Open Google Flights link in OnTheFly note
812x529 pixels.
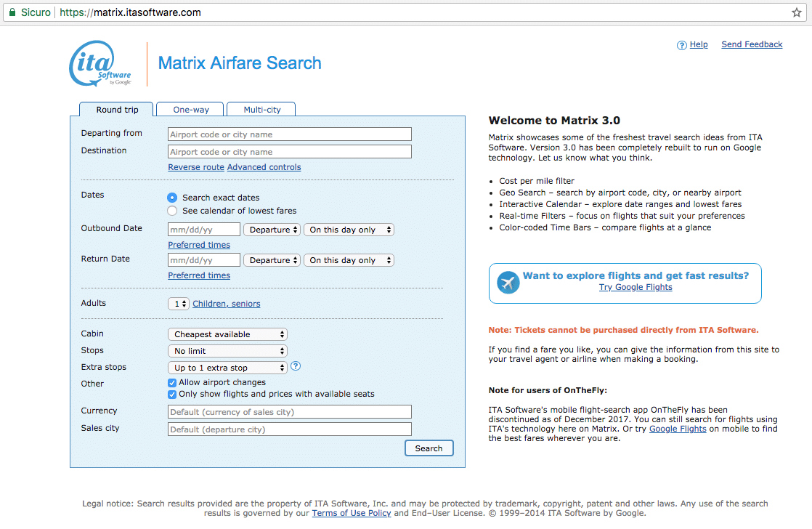click(678, 429)
